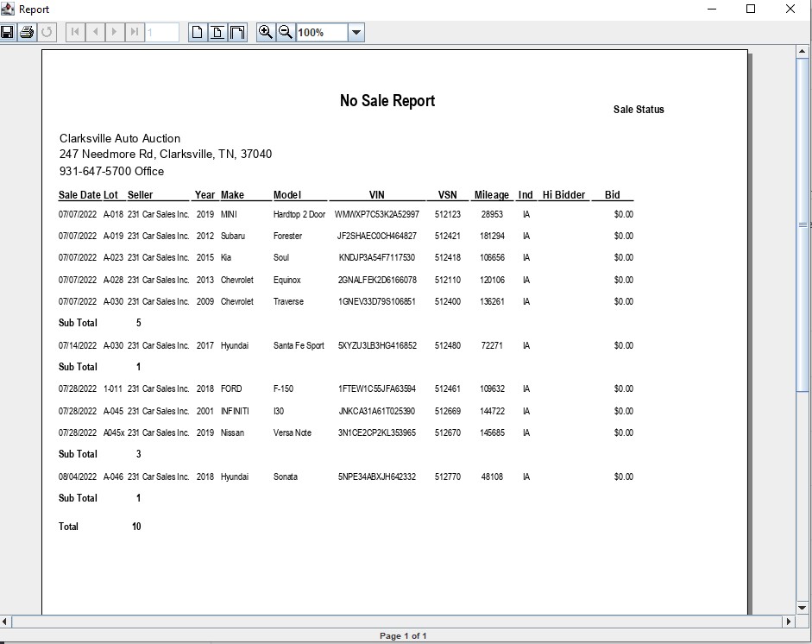Click the vertical scrollbar down arrow
The height and width of the screenshot is (644, 812).
(803, 608)
